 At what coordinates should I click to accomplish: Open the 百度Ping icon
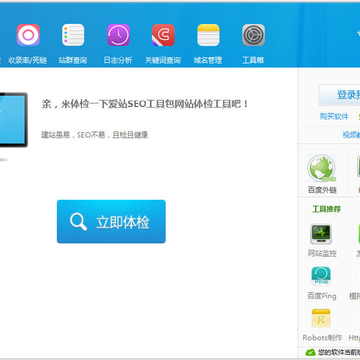[x=321, y=276]
